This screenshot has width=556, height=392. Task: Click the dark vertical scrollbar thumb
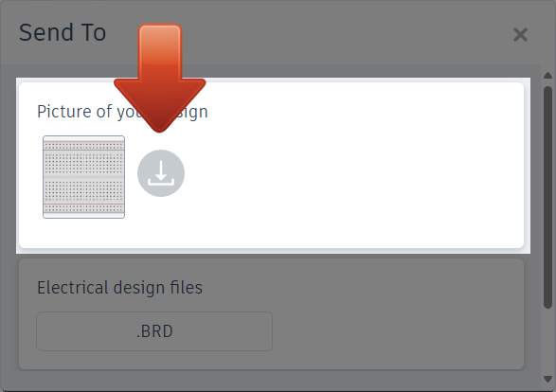click(547, 197)
